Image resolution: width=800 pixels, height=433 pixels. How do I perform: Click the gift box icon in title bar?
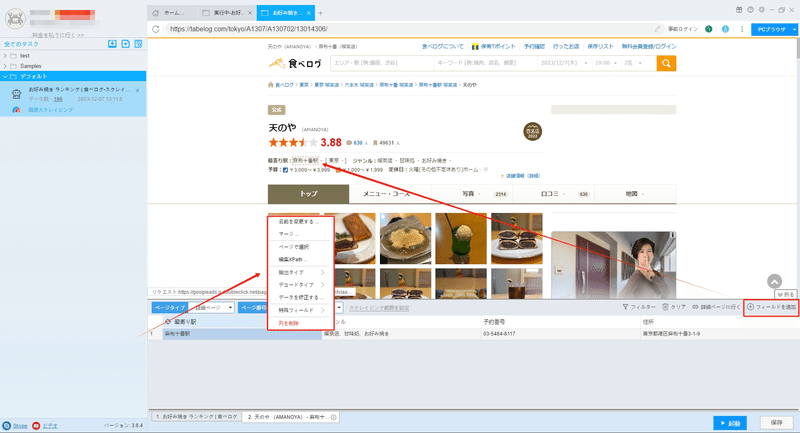point(739,10)
